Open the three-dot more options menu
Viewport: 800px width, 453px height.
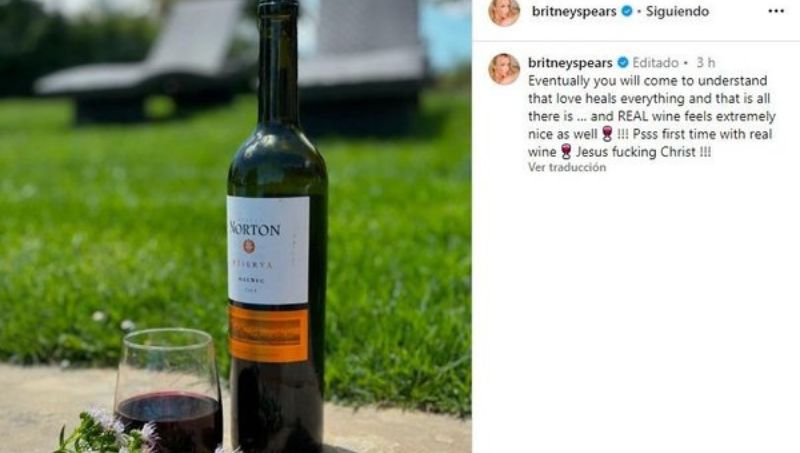[776, 11]
